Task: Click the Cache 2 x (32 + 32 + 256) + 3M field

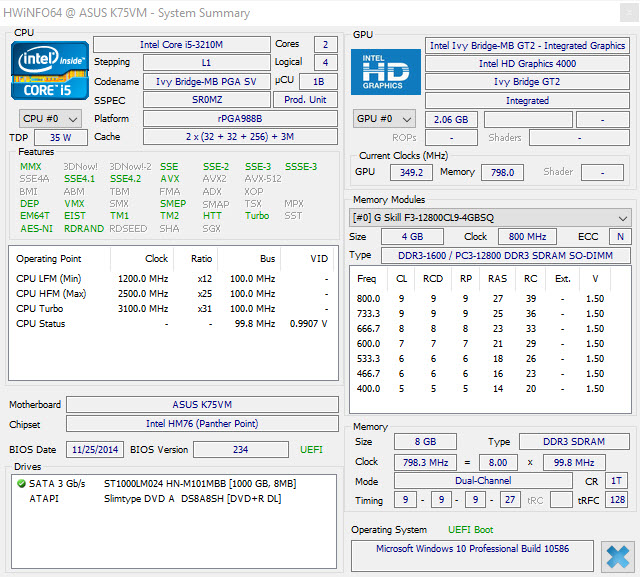Action: click(240, 137)
